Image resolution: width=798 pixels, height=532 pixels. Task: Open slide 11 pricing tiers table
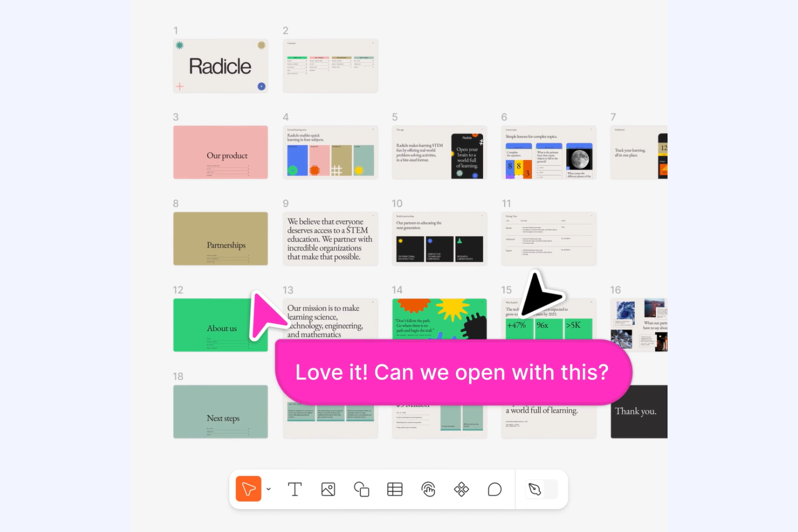[x=549, y=238]
